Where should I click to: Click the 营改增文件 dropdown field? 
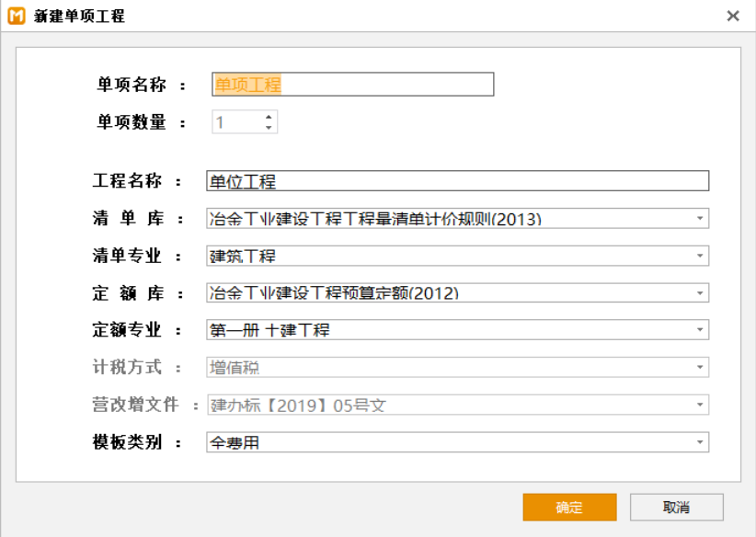[x=457, y=405]
